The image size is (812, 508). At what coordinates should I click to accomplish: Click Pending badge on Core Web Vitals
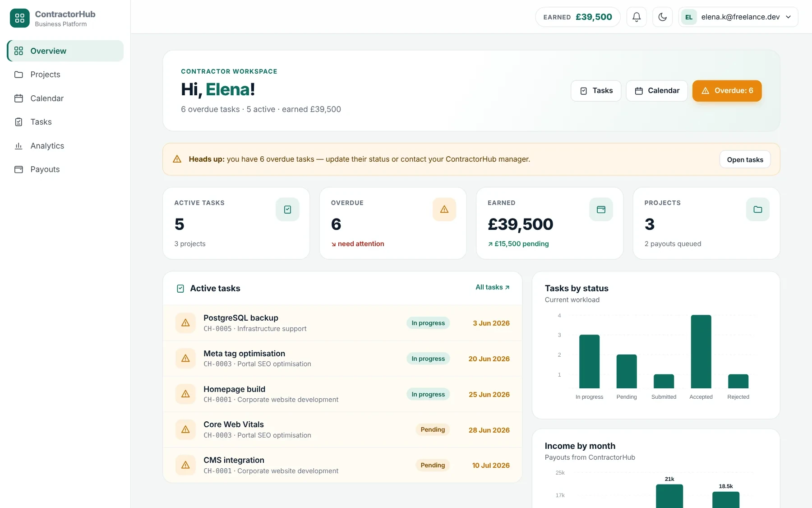click(433, 430)
